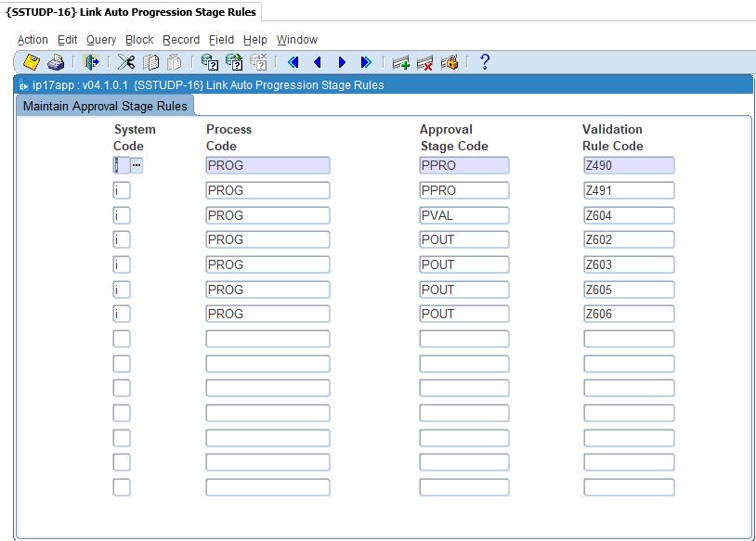This screenshot has width=756, height=541.
Task: Click the Validation Rule Code field Z606
Action: click(629, 314)
